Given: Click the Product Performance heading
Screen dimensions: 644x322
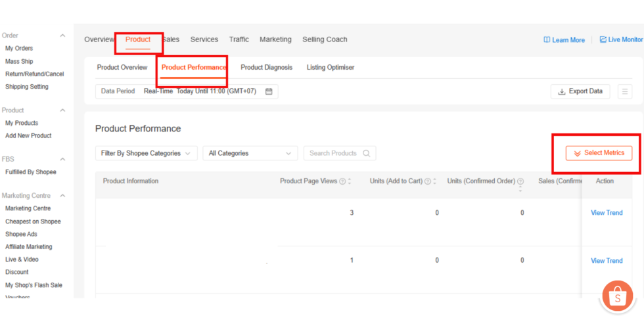Looking at the screenshot, I should click(x=138, y=129).
